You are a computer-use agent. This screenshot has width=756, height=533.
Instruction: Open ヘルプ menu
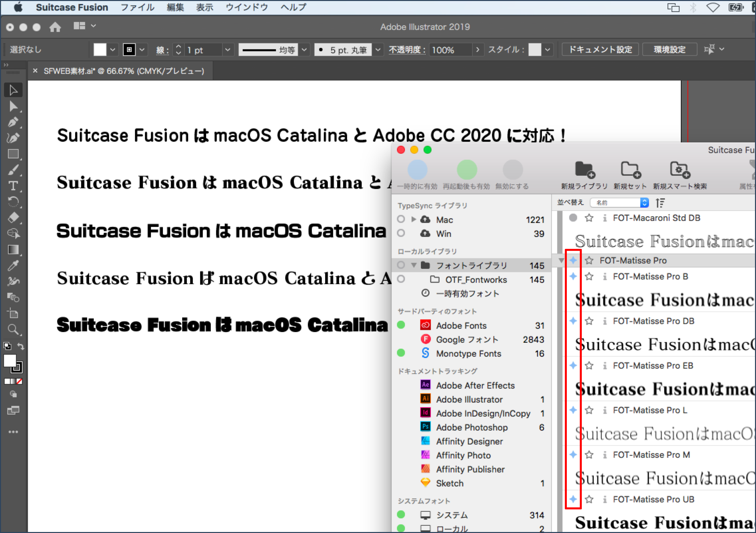(293, 7)
